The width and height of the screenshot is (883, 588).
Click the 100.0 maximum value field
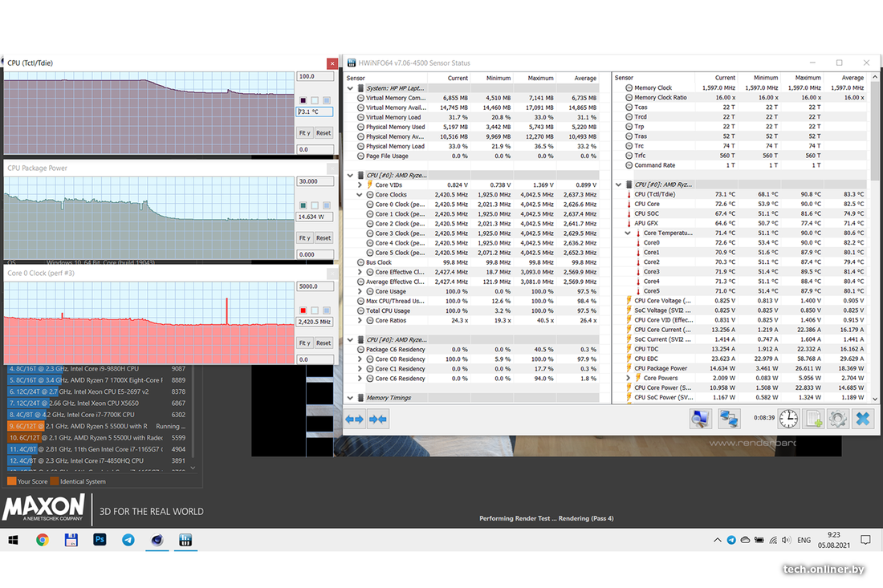click(313, 77)
